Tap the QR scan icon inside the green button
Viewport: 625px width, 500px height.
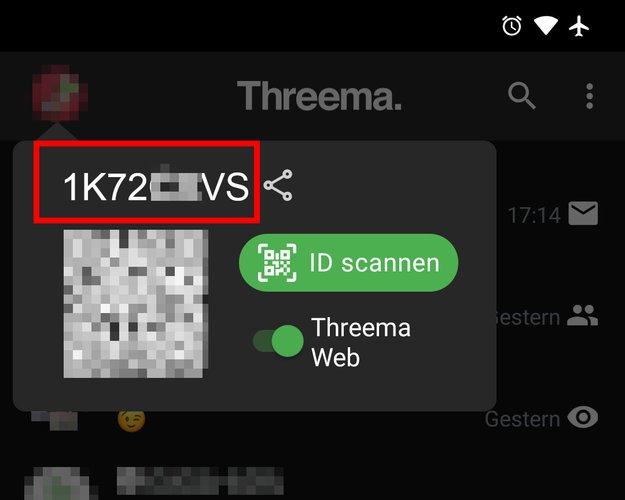click(277, 263)
